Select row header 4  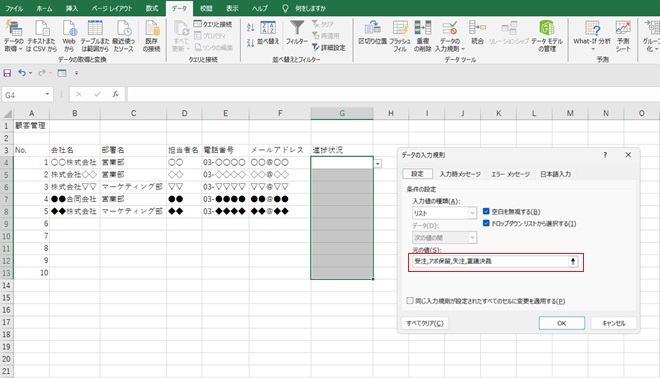6,162
